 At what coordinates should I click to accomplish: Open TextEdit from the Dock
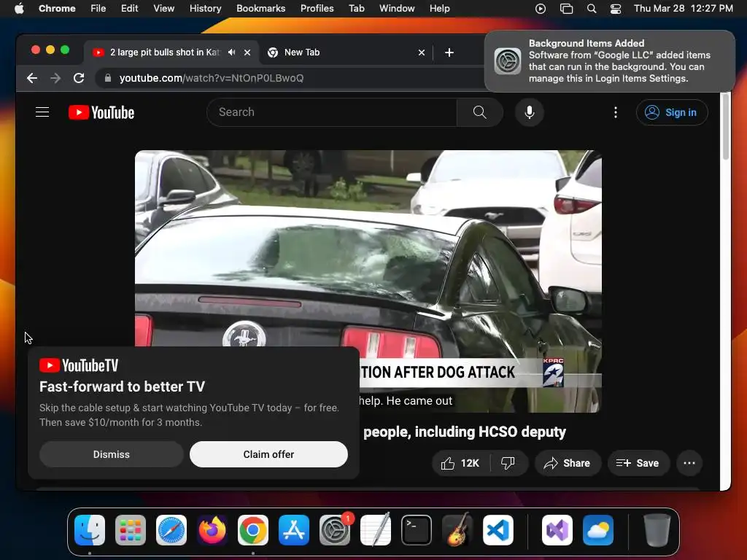tap(376, 530)
